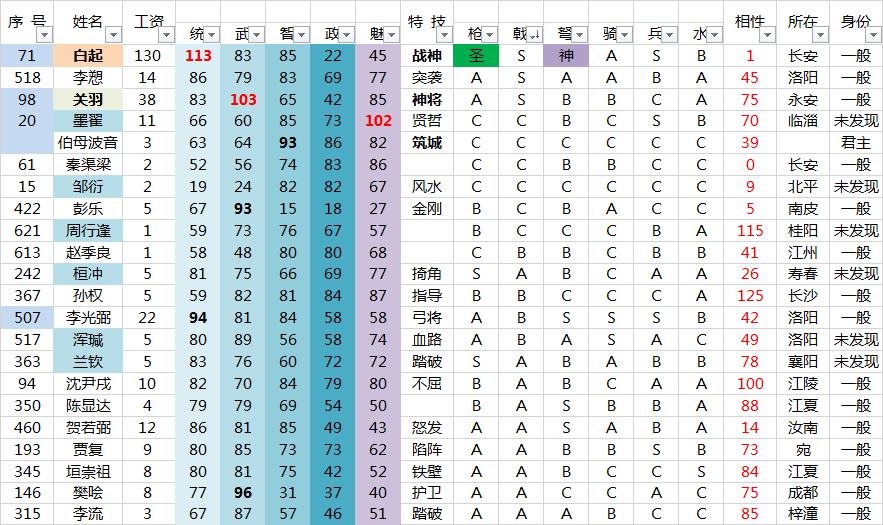Open the 身份 column filter dropdown

(x=873, y=35)
